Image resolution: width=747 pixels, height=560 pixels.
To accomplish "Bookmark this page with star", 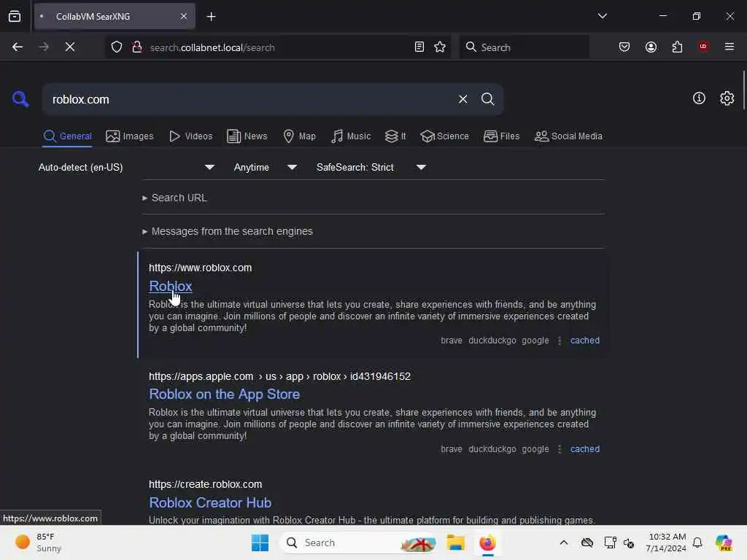I will point(440,47).
